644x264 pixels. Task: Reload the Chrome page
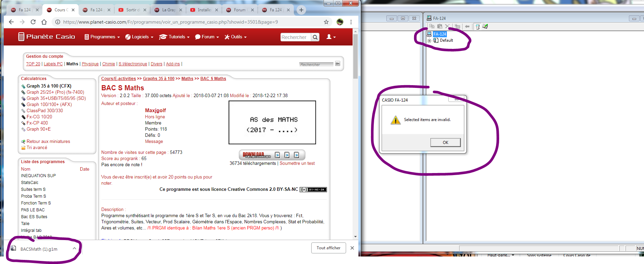[33, 22]
